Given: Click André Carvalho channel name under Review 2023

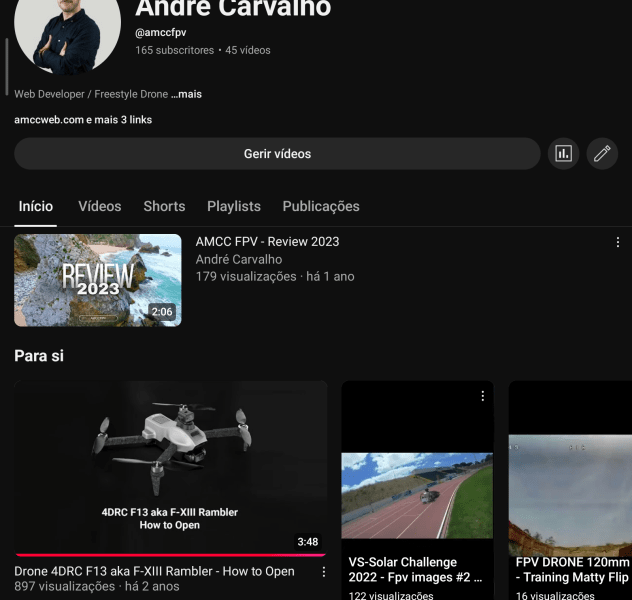Looking at the screenshot, I should (239, 259).
